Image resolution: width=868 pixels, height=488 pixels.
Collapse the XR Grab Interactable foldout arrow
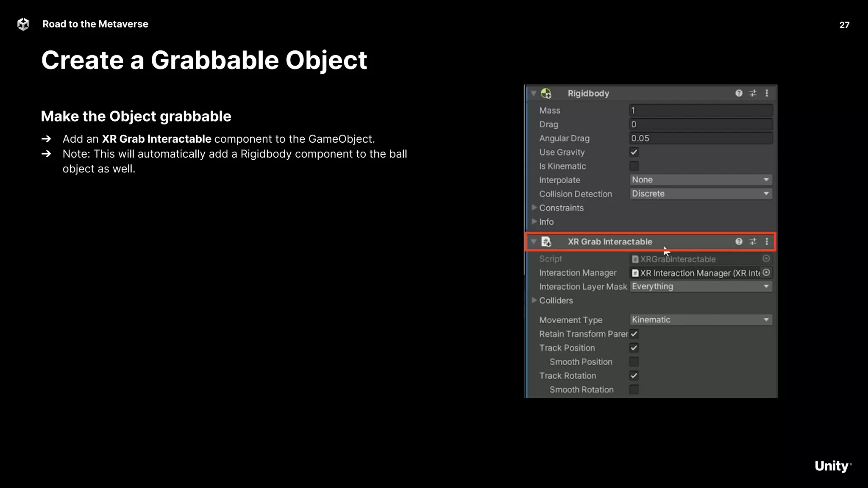[x=534, y=242]
